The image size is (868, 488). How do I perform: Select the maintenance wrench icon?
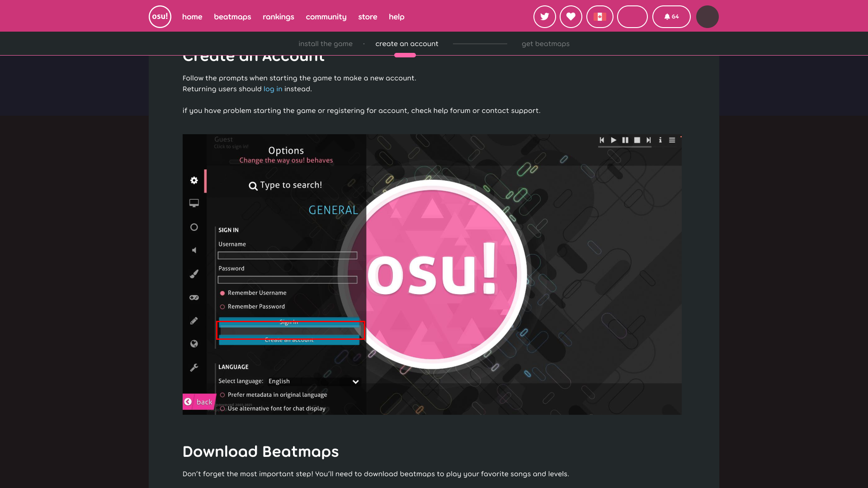pos(194,367)
